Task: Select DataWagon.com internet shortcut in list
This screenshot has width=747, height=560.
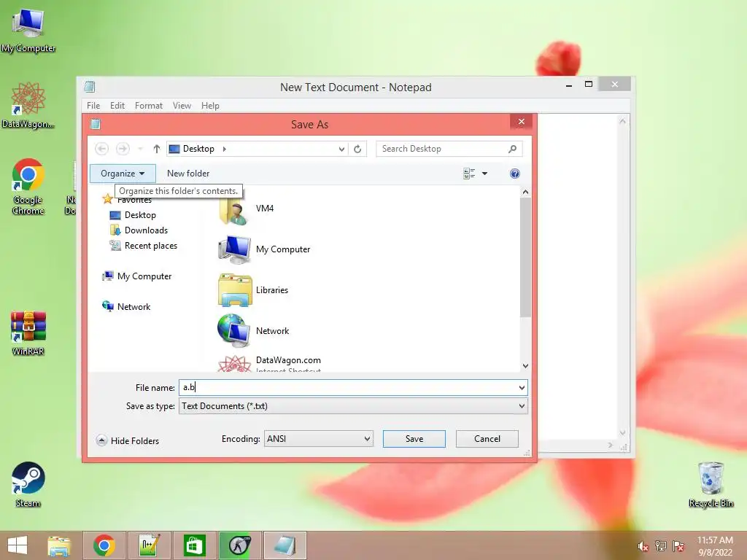Action: pos(270,363)
